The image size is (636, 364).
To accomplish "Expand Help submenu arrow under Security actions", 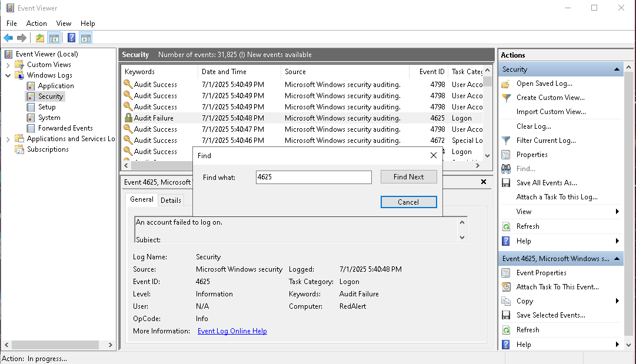I will (x=617, y=241).
